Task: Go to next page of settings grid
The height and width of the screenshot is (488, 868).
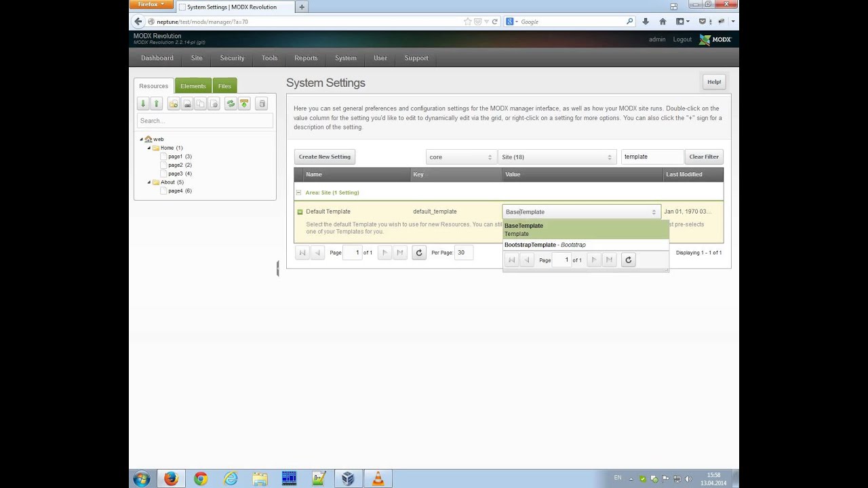Action: (x=385, y=253)
